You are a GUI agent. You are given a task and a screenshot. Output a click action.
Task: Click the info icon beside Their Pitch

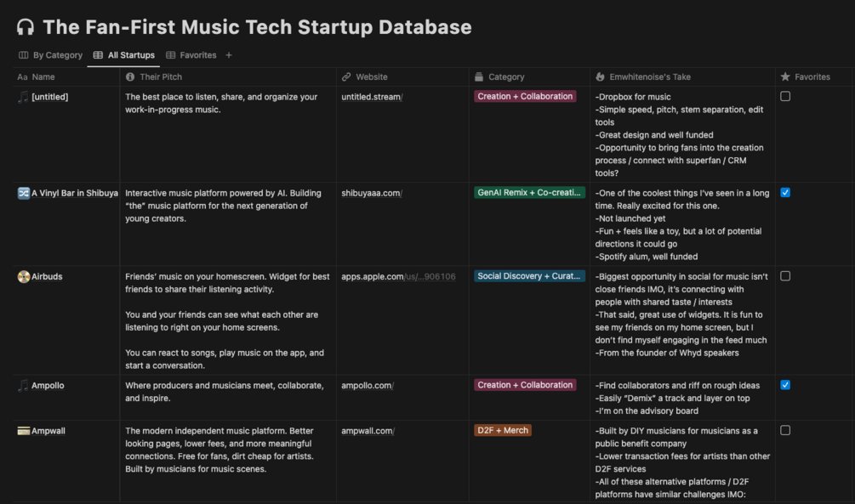(130, 76)
